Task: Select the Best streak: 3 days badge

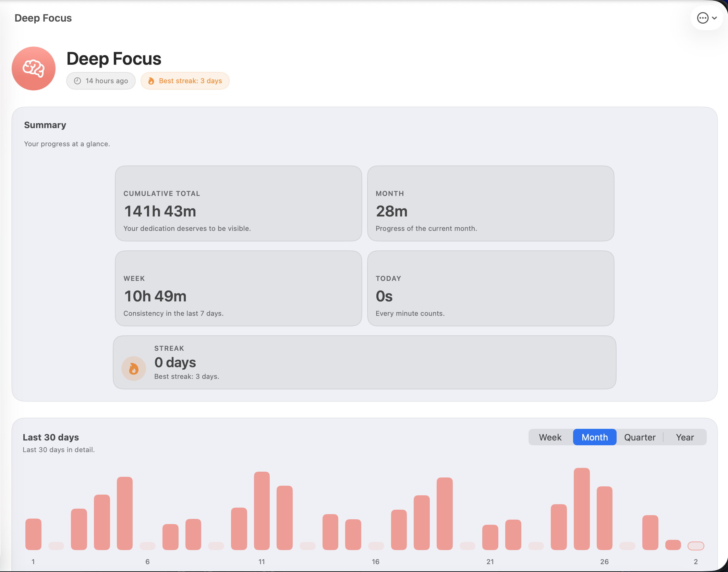Action: tap(185, 81)
